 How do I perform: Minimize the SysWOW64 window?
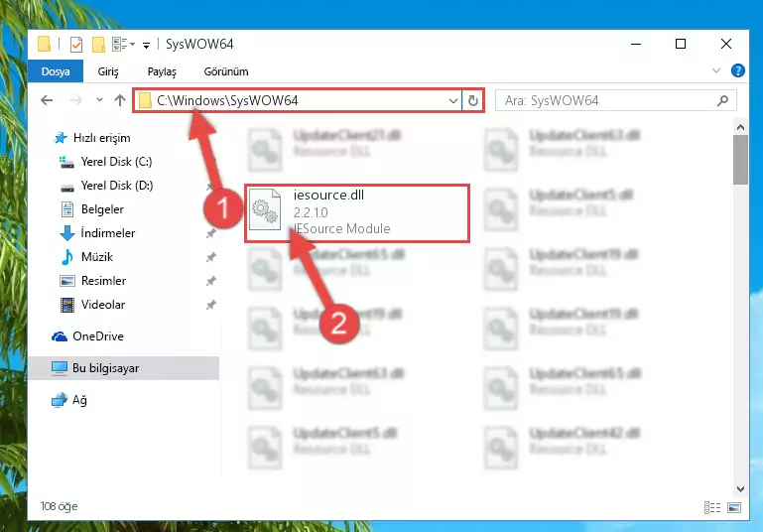(x=636, y=44)
